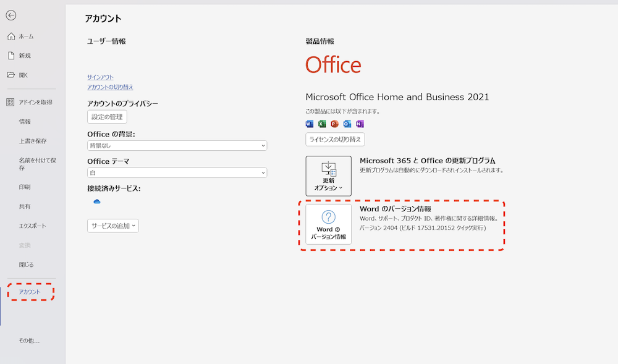618x364 pixels.
Task: Select ホーム in the backstage menu
Action: tap(26, 36)
